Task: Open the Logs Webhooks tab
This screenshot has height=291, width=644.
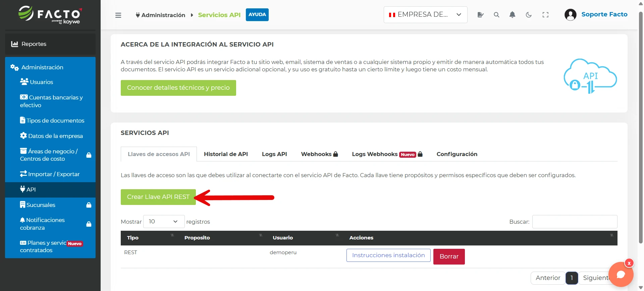Action: 387,154
